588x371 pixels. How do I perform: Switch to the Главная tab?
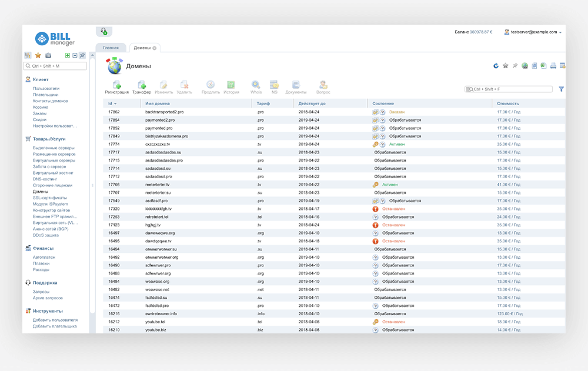tap(112, 48)
